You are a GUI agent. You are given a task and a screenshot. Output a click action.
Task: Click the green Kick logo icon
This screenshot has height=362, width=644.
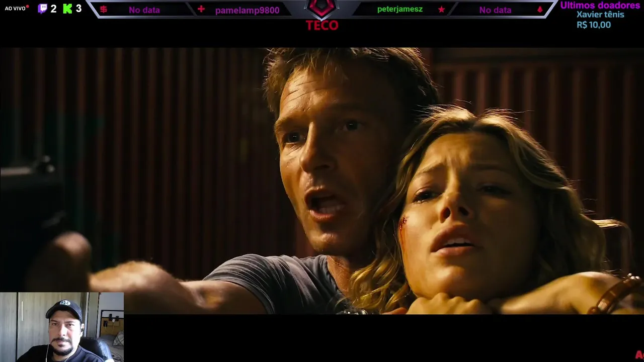pyautogui.click(x=67, y=9)
